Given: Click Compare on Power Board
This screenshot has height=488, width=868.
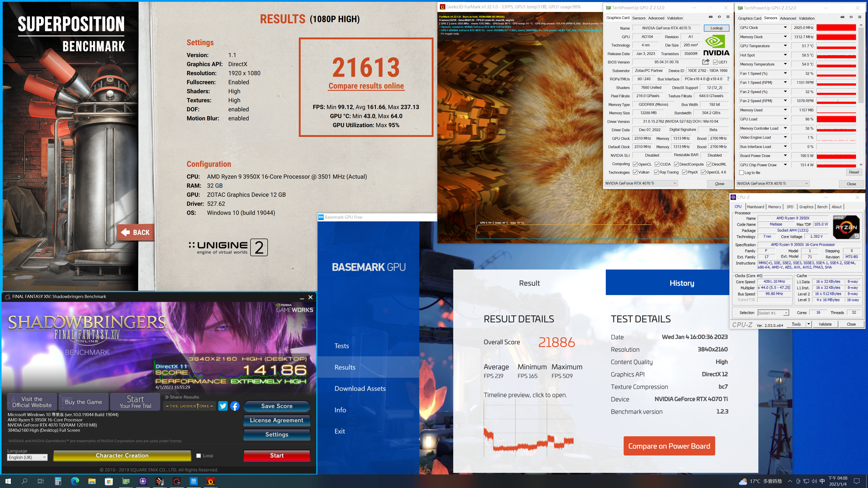Looking at the screenshot, I should 669,446.
